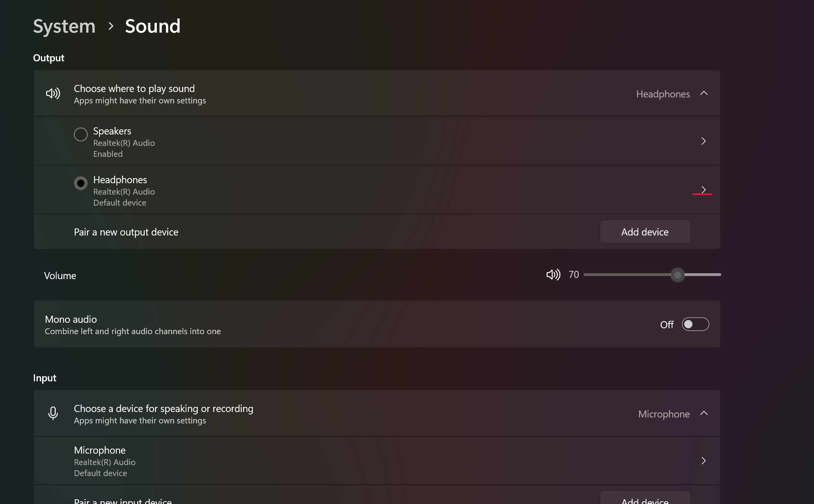
Task: Click the Mono audio setting label
Action: [71, 319]
